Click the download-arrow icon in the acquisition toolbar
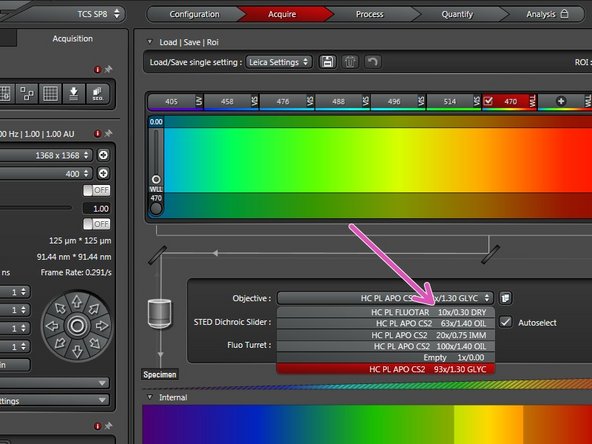592x444 pixels. tap(74, 93)
